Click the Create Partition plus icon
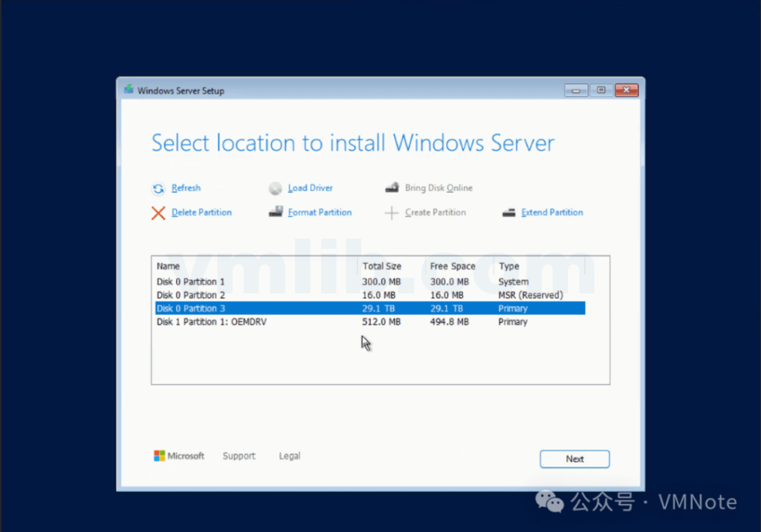The width and height of the screenshot is (761, 532). [392, 213]
